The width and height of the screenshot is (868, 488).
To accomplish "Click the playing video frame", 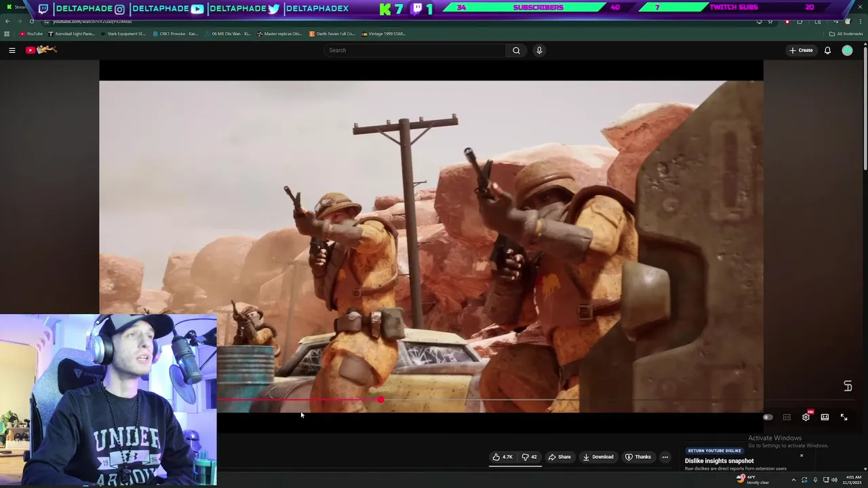I will point(431,247).
